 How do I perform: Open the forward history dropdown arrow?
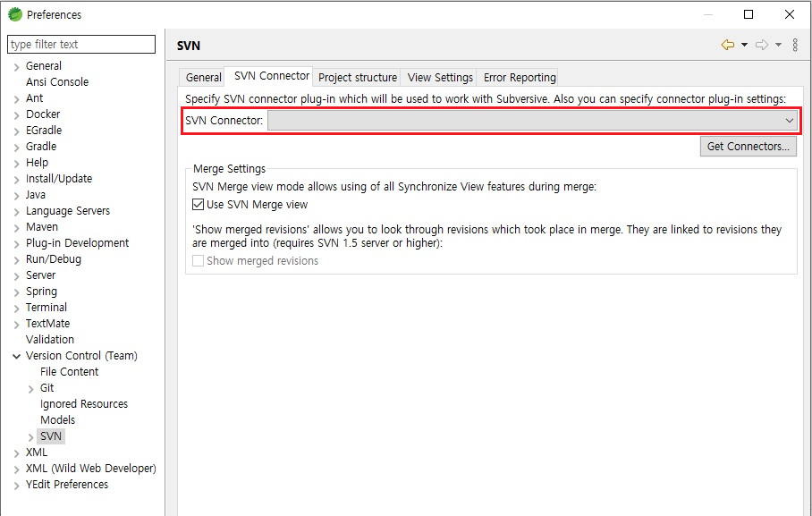tap(778, 45)
